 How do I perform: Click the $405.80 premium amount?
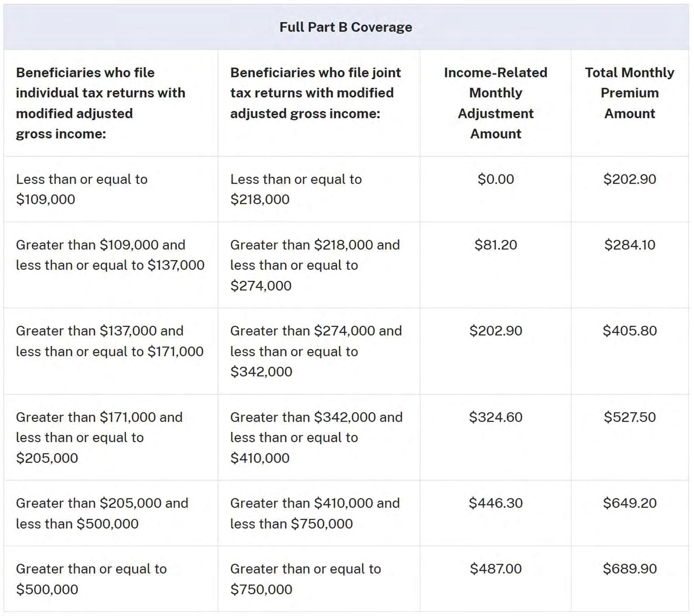point(629,331)
